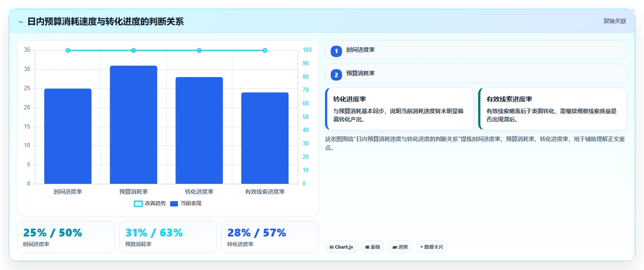Click the 时间进度率 bar in the chart
Viewport: 644px width, 270px height.
point(68,136)
